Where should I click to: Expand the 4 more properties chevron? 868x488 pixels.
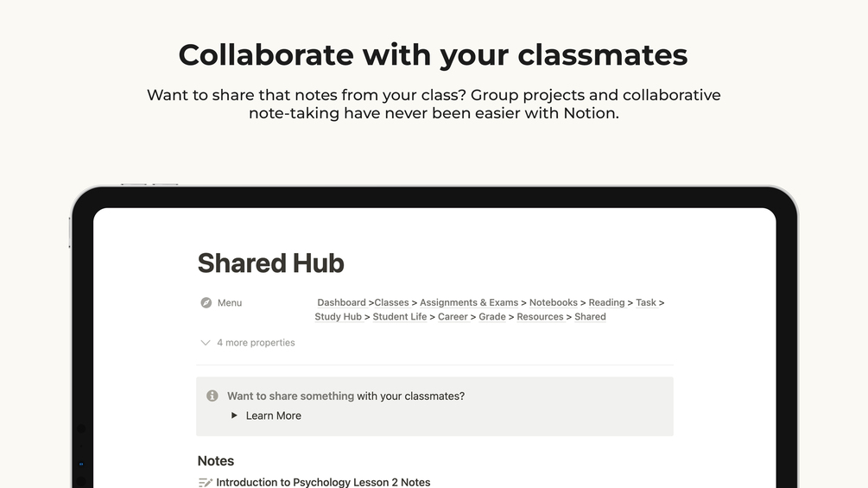click(x=206, y=343)
